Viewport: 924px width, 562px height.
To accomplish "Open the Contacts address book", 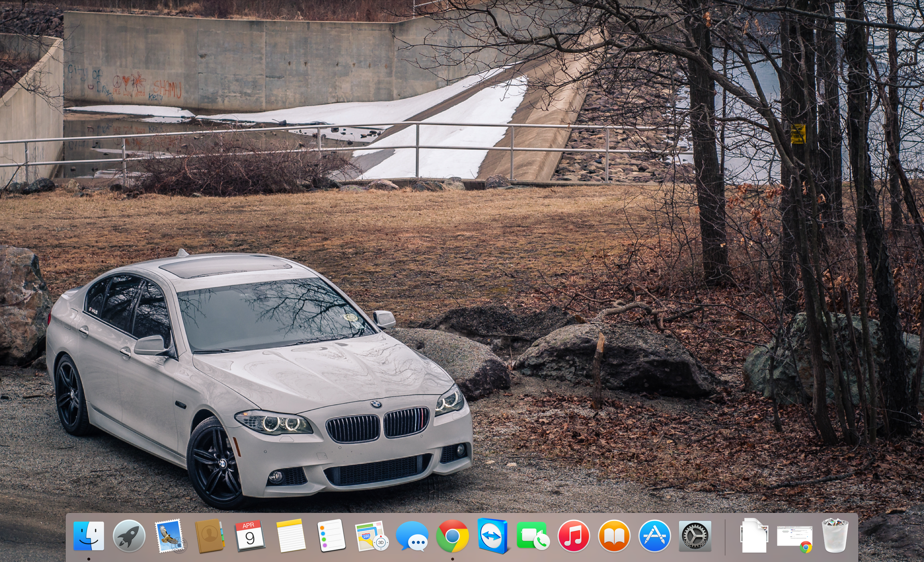I will pyautogui.click(x=210, y=536).
